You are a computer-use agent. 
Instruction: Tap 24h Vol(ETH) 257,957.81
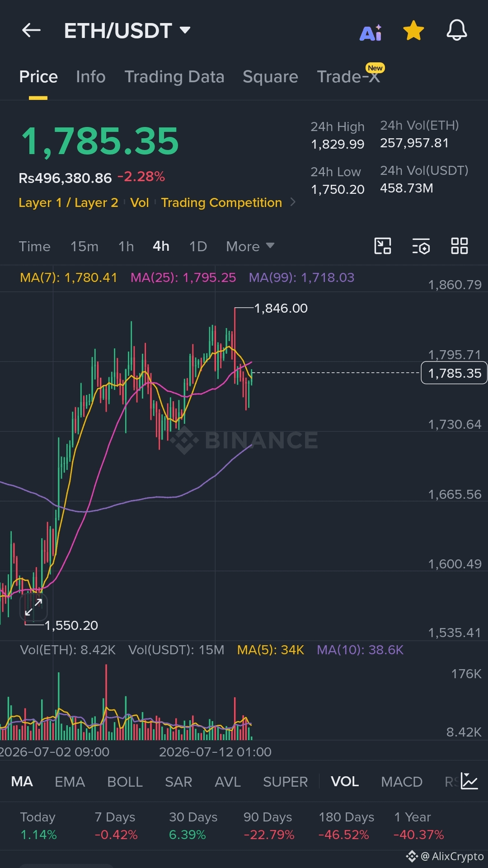tap(414, 143)
